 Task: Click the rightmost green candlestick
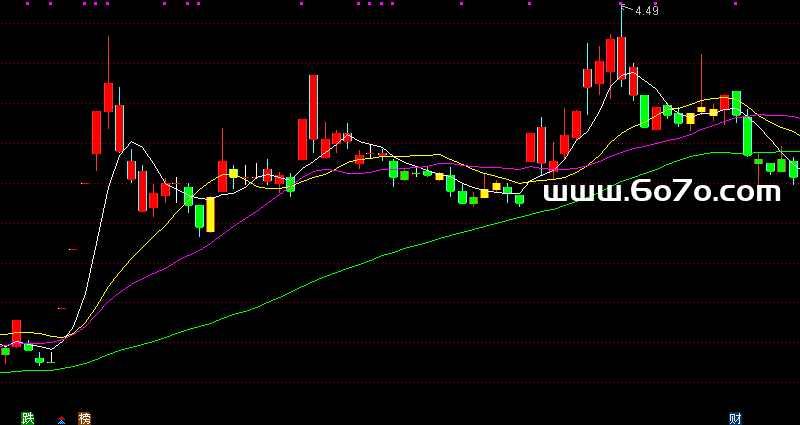coord(794,169)
